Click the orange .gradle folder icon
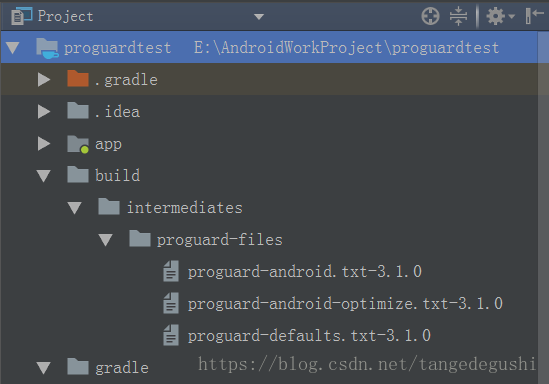Viewport: 549px width, 384px height. [x=78, y=78]
